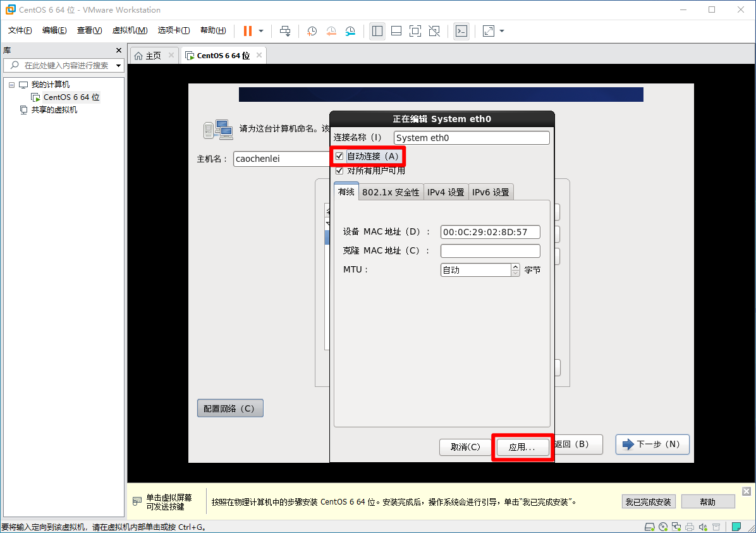
Task: Collapse the 我的计算机 tree node
Action: tap(11, 85)
